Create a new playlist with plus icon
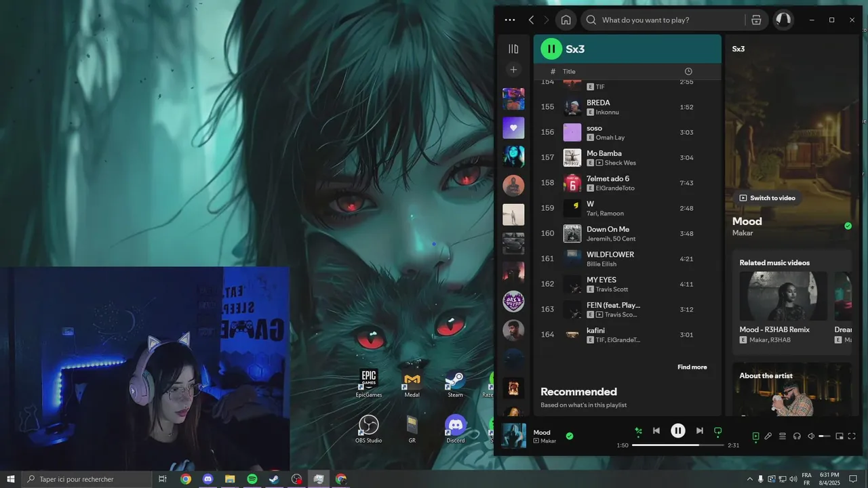Screen dimensions: 868x488 pyautogui.click(x=513, y=70)
